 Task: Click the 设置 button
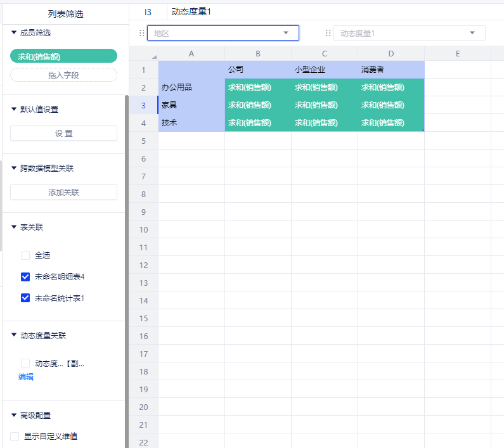(63, 133)
